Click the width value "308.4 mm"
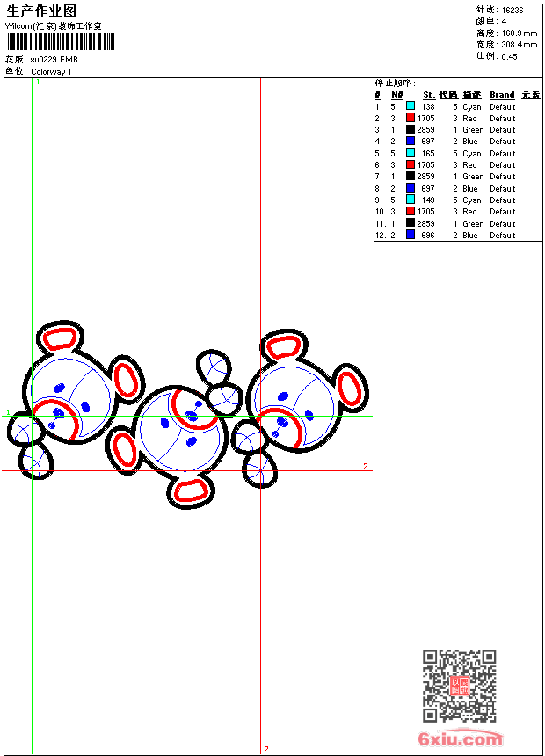 [x=520, y=45]
